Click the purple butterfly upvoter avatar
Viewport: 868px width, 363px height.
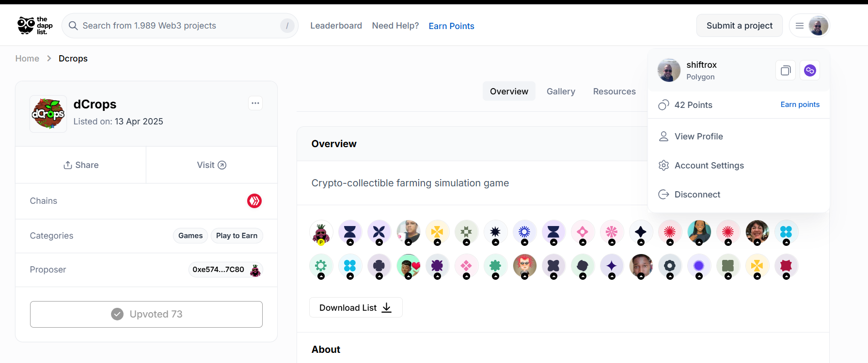pyautogui.click(x=379, y=232)
